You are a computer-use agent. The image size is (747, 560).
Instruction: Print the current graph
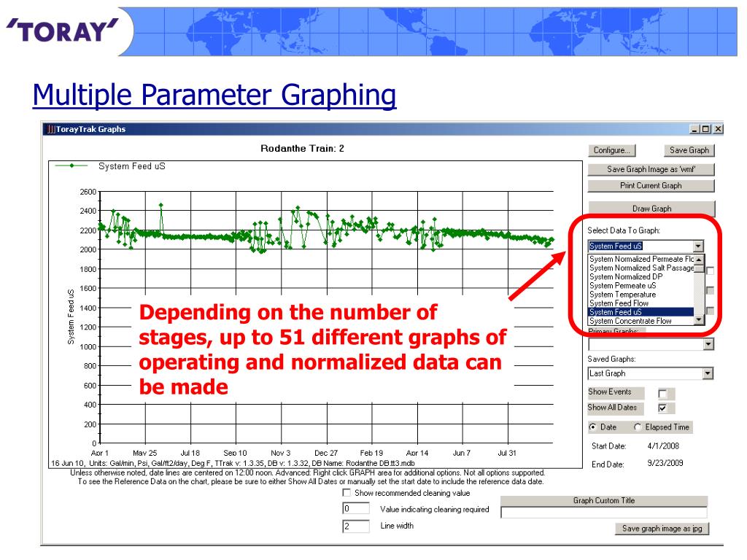pyautogui.click(x=651, y=186)
